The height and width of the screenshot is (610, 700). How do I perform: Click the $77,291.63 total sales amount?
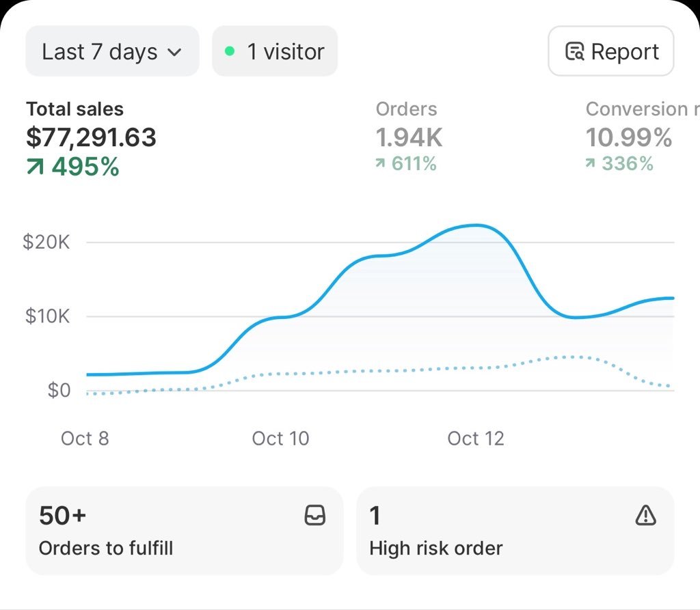(91, 137)
